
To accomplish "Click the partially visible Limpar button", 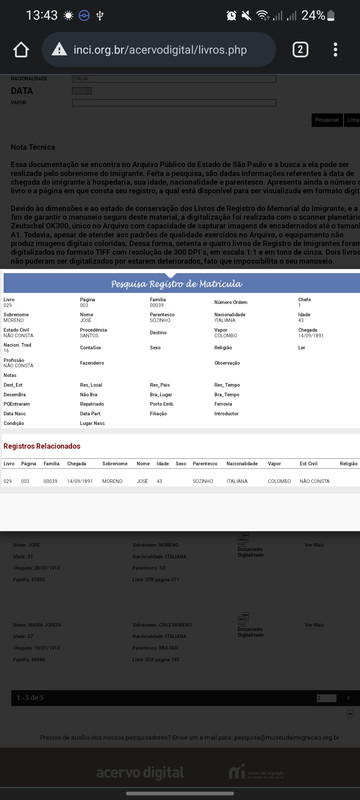I will [x=352, y=120].
